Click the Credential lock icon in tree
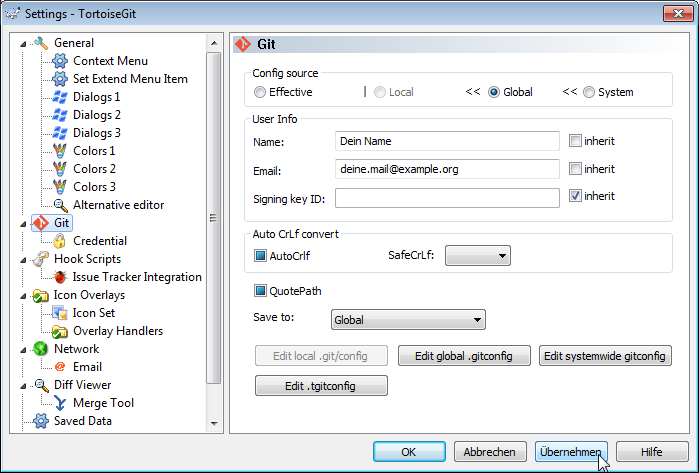The width and height of the screenshot is (699, 473). [60, 241]
